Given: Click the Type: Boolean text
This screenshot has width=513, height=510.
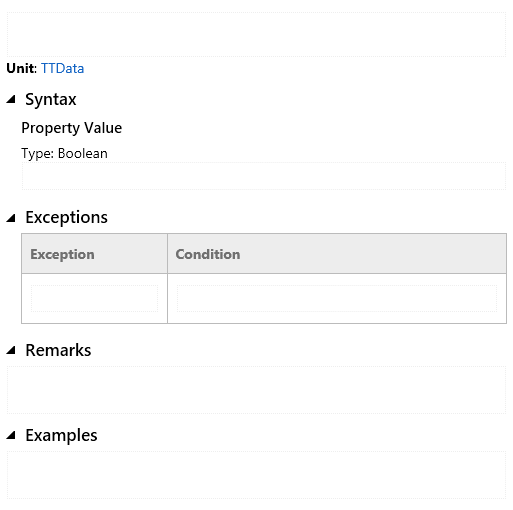Looking at the screenshot, I should (x=64, y=154).
